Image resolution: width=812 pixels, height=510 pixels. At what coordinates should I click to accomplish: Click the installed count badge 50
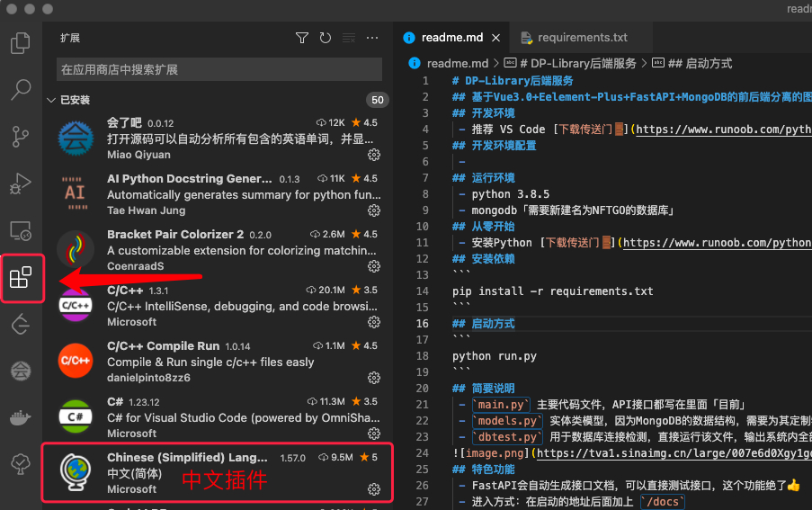coord(378,100)
